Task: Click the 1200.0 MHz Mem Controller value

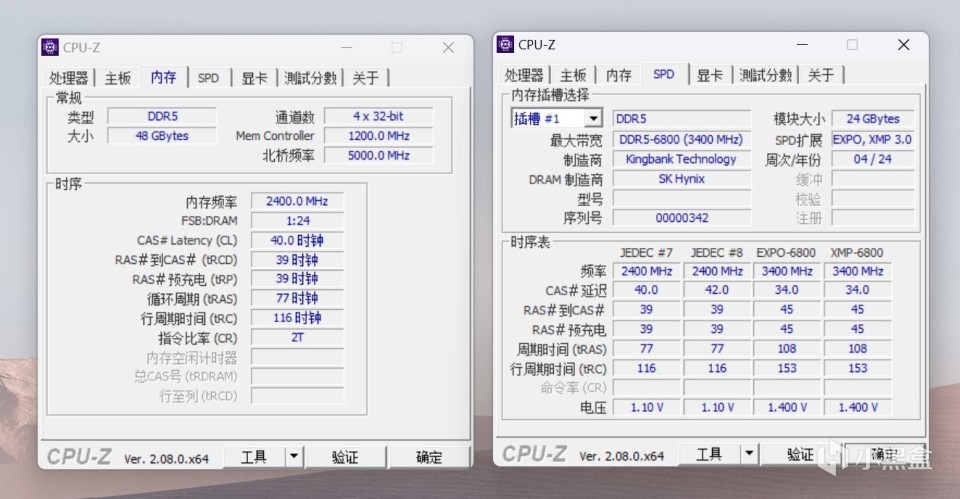Action: [x=378, y=135]
